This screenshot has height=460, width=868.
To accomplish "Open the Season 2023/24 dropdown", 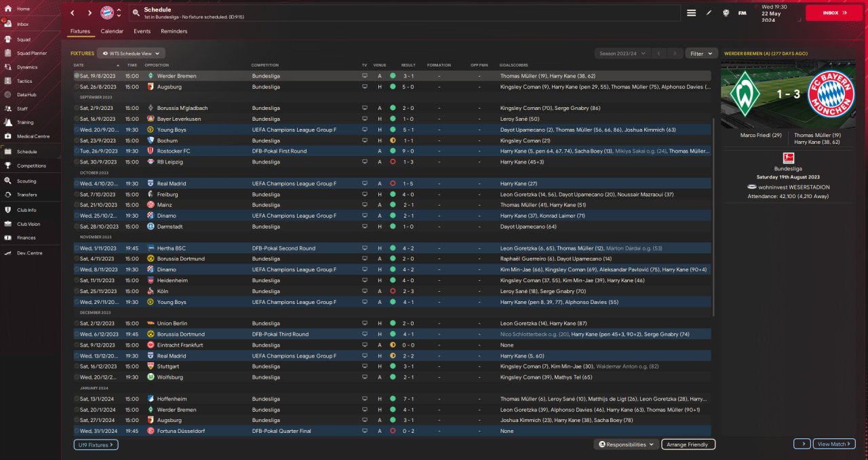I will (x=622, y=53).
